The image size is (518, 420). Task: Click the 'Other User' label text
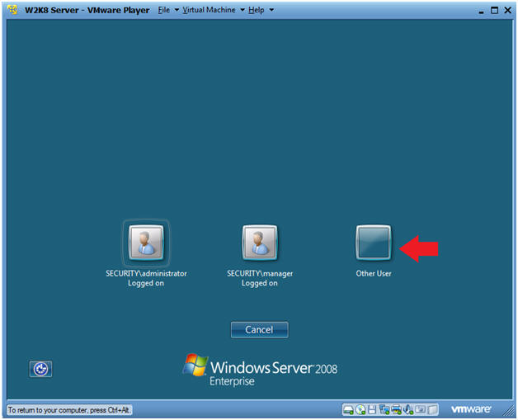click(x=374, y=274)
